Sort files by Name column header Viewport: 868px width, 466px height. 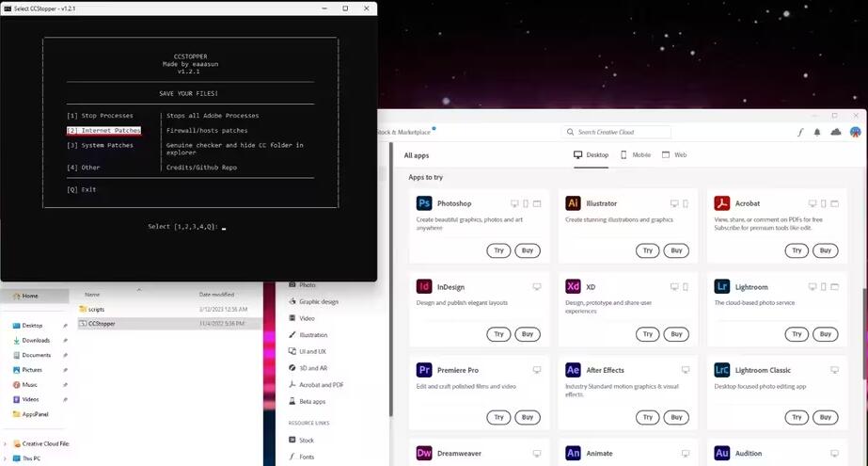pyautogui.click(x=92, y=295)
